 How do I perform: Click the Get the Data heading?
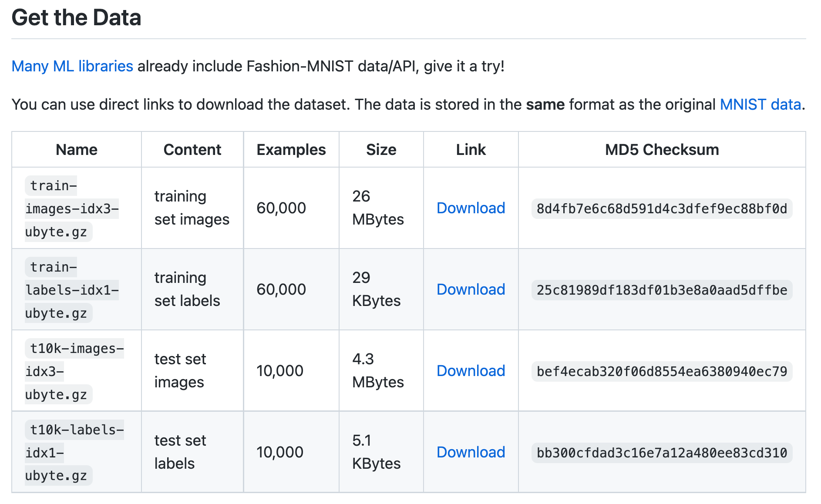[76, 18]
